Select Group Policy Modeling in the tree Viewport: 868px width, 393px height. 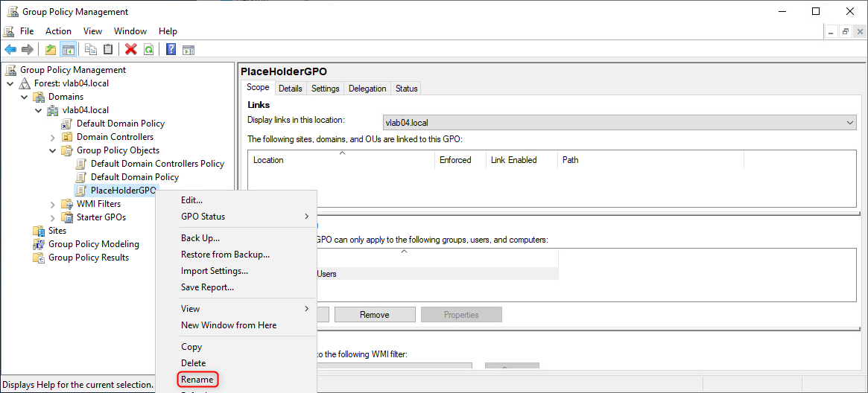(94, 244)
